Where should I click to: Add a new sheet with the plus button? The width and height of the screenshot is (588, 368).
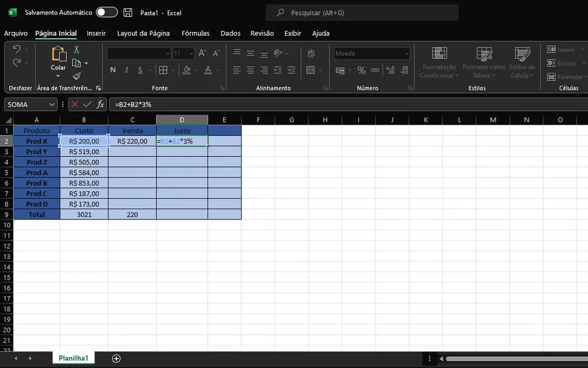pos(116,358)
